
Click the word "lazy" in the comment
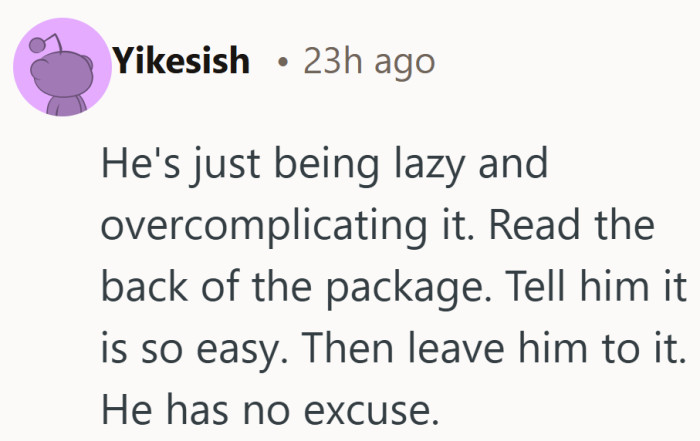pos(415,165)
